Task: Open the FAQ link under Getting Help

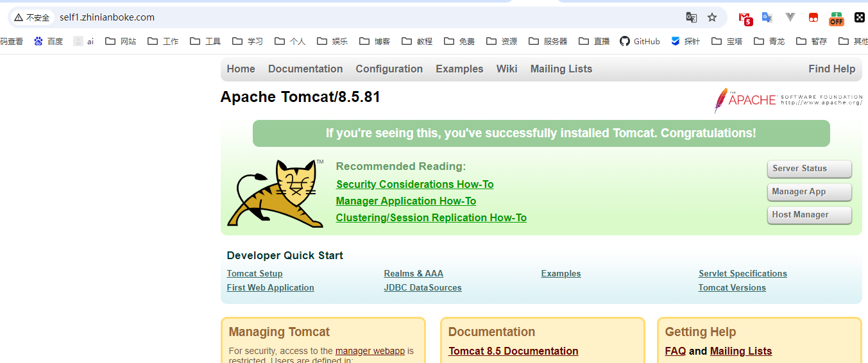Action: (676, 351)
